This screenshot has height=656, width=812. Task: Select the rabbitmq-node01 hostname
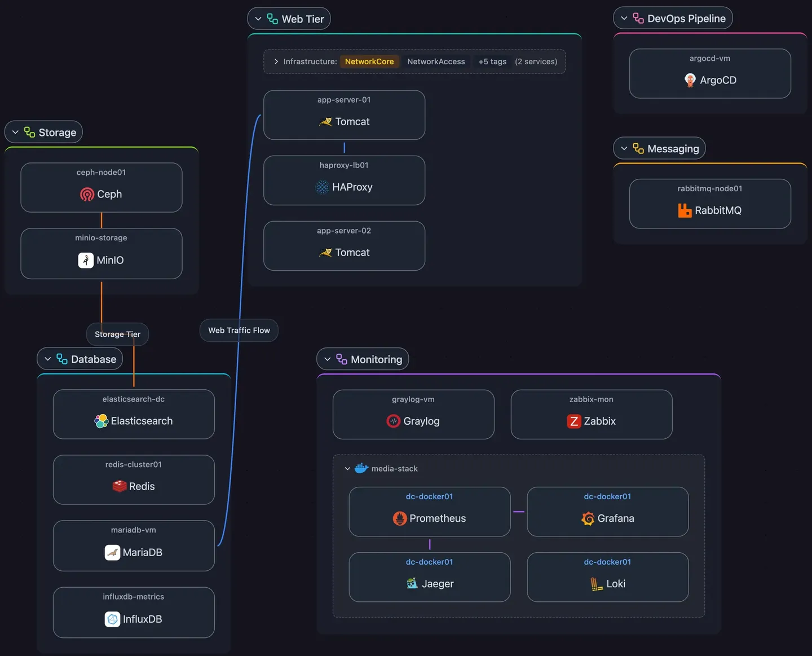710,189
